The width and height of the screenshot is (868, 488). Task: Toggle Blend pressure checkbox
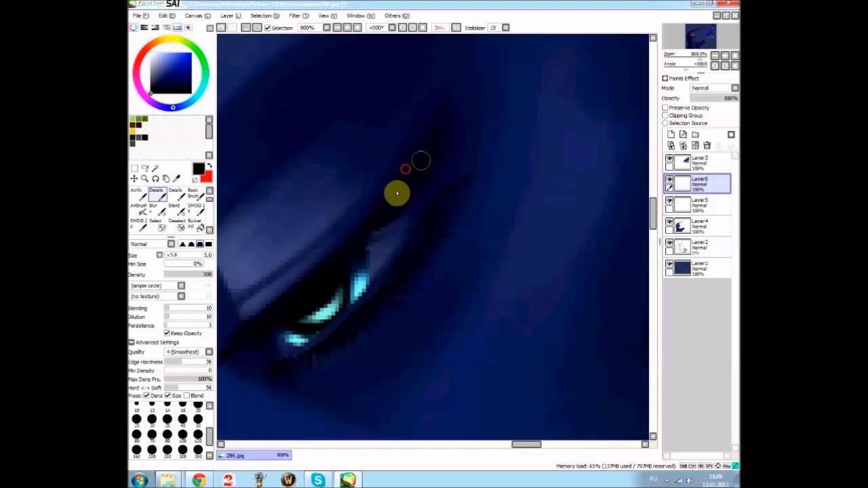pos(186,395)
